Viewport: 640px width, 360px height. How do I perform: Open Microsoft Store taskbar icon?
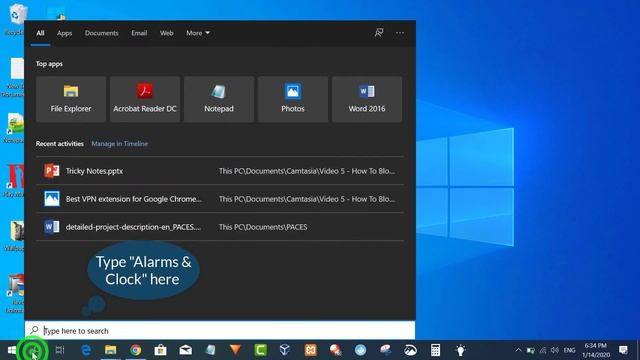(x=160, y=350)
